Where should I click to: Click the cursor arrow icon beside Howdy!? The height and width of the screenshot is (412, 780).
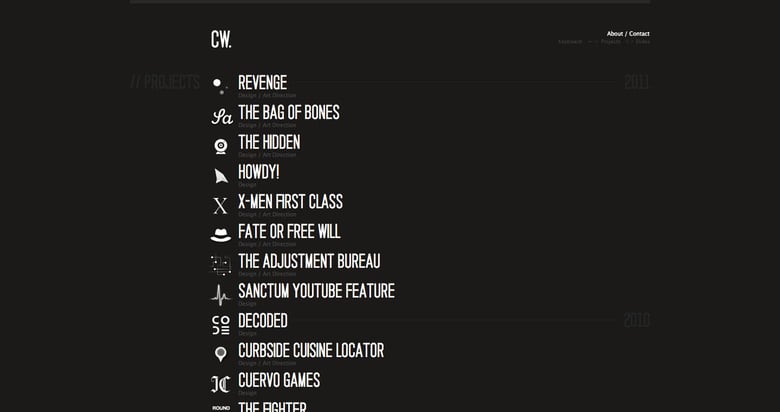click(x=221, y=176)
